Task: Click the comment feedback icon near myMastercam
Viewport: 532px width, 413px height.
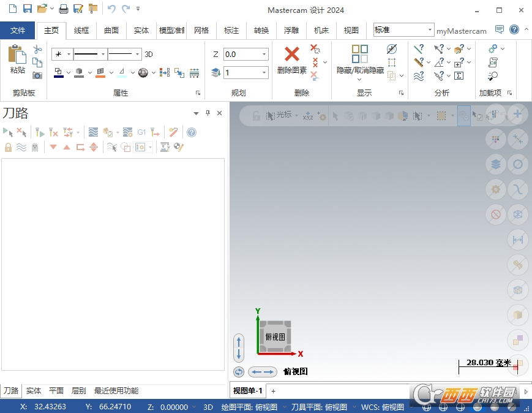Action: click(500, 29)
